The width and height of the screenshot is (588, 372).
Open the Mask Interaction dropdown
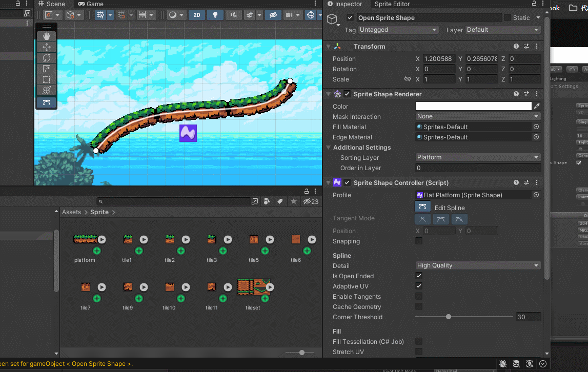pyautogui.click(x=478, y=117)
